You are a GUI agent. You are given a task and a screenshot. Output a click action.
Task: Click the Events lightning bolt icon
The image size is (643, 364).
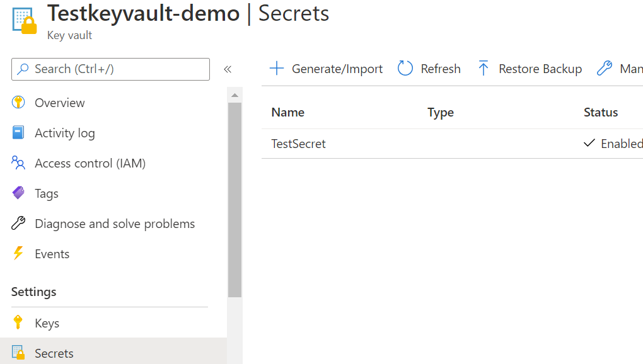click(17, 254)
